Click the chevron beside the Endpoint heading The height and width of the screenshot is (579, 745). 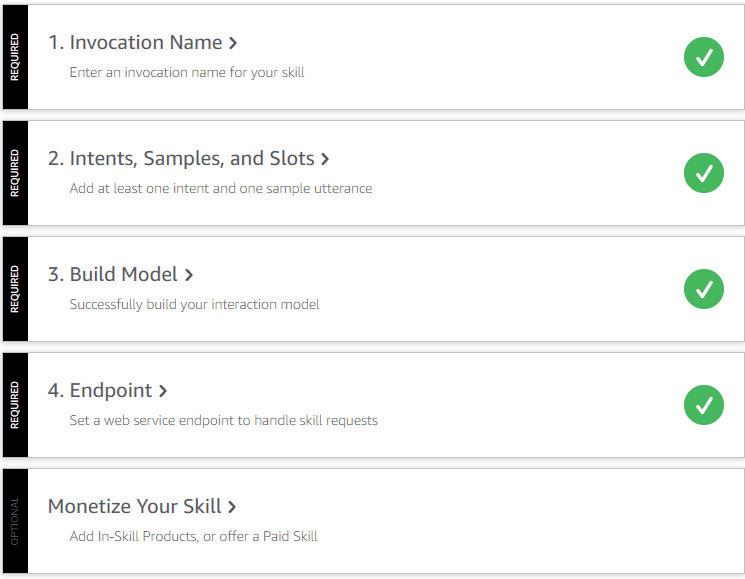tap(163, 391)
